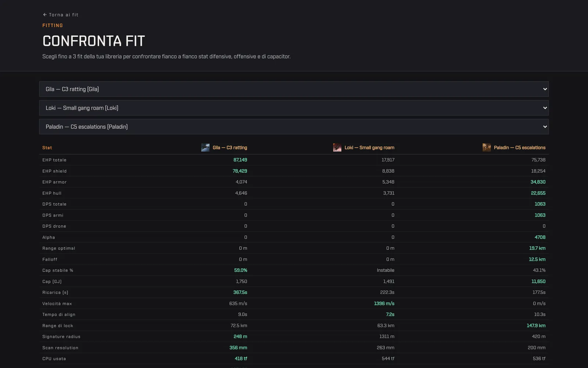Click Paladin's Range di lock value 147.9 km
The width and height of the screenshot is (588, 368).
click(x=536, y=325)
